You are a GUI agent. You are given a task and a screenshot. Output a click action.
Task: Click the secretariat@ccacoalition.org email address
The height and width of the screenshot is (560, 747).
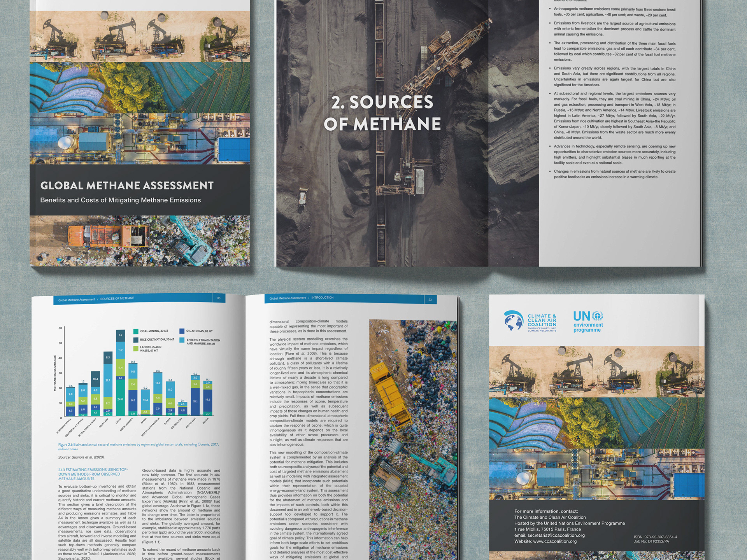coord(556,535)
